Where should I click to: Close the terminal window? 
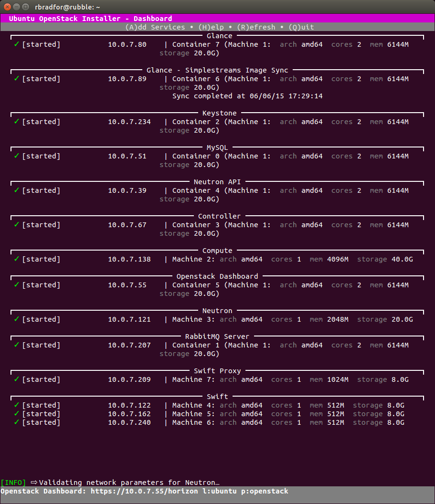pos(7,7)
